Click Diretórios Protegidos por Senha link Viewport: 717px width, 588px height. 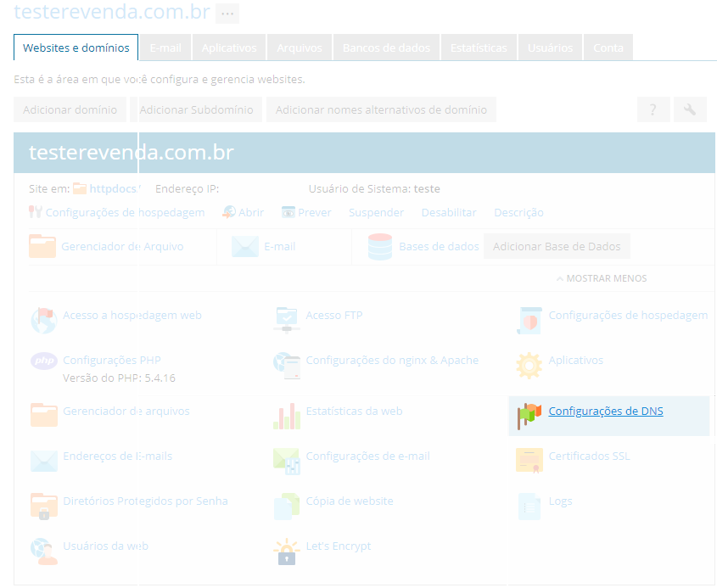point(145,501)
